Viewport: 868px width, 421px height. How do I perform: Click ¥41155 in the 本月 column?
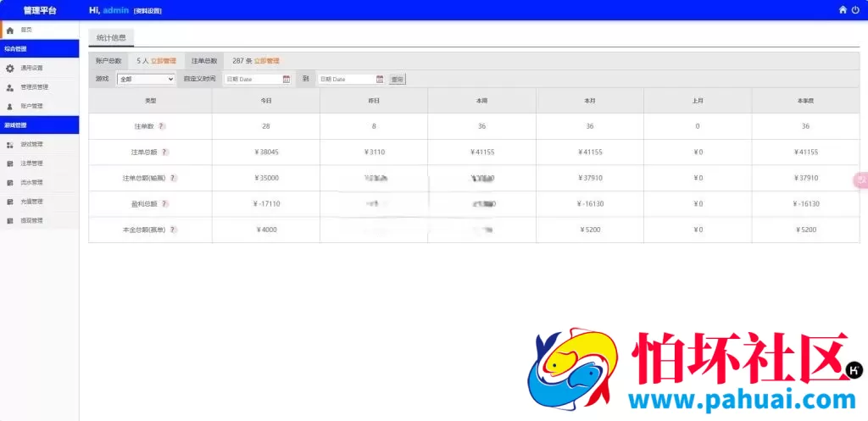click(x=590, y=152)
